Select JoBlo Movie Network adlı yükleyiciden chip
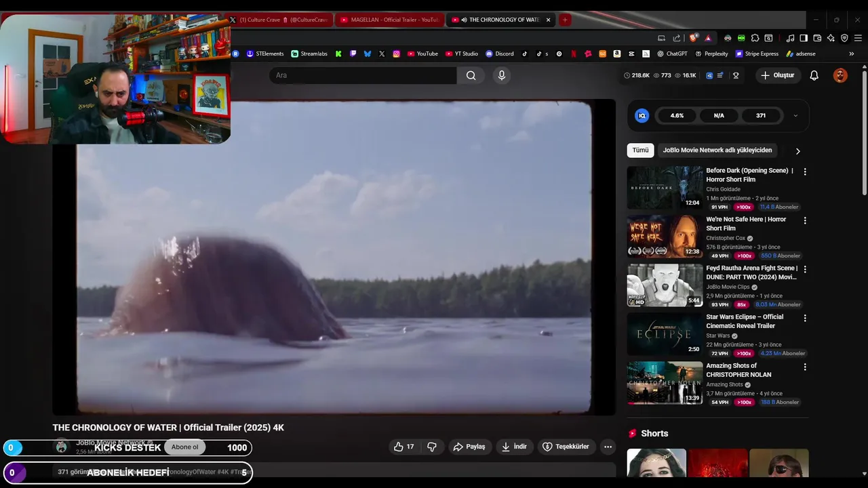The height and width of the screenshot is (488, 868). [717, 150]
